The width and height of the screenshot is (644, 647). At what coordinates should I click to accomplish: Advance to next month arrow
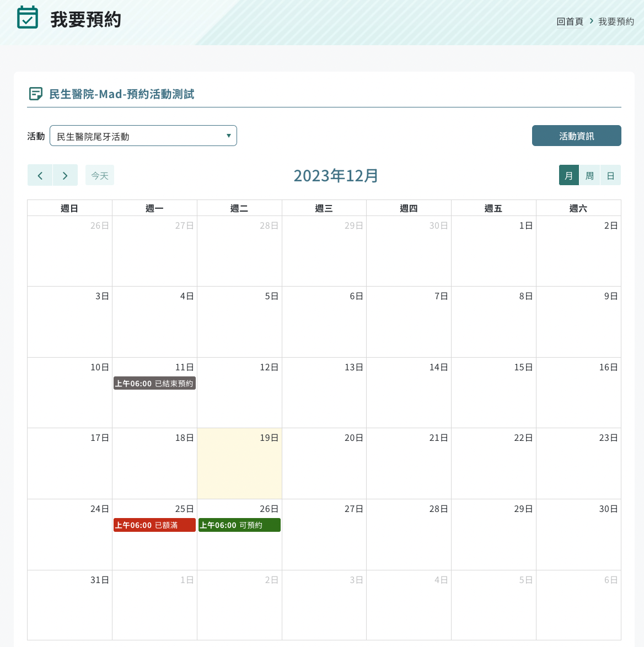[x=65, y=175]
